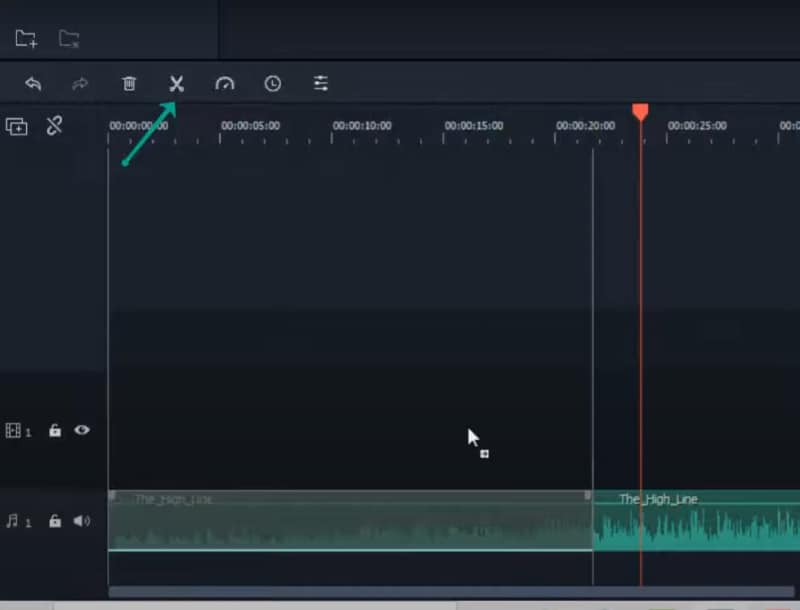Viewport: 800px width, 610px height.
Task: Click the horizontal timeline scrollbar
Action: [451, 591]
